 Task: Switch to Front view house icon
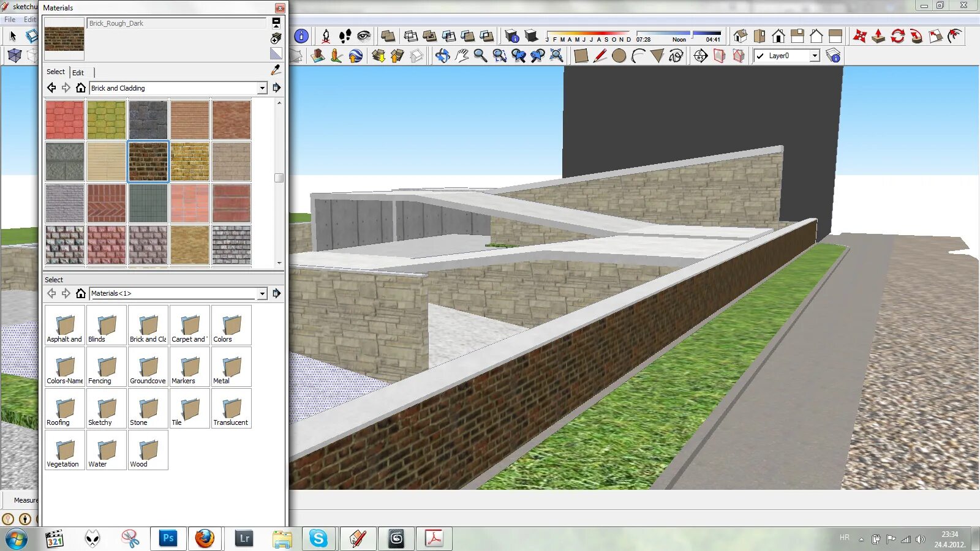point(778,36)
